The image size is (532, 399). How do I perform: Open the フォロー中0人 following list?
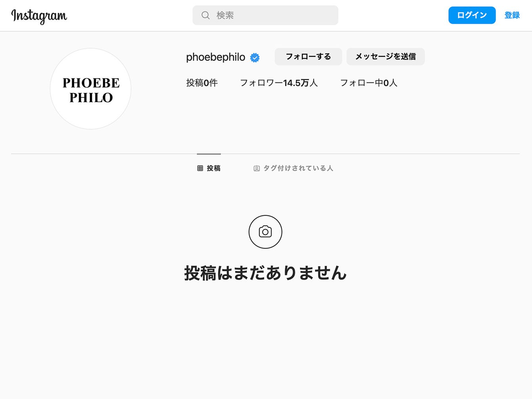click(x=369, y=83)
